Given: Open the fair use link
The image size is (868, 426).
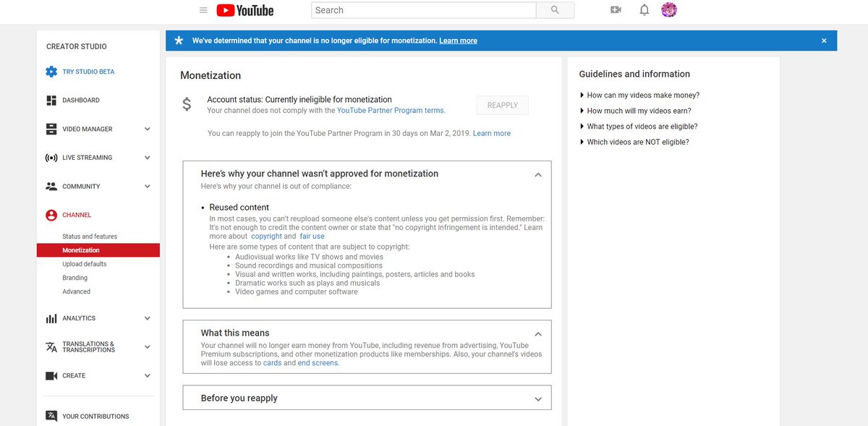Looking at the screenshot, I should coord(312,237).
